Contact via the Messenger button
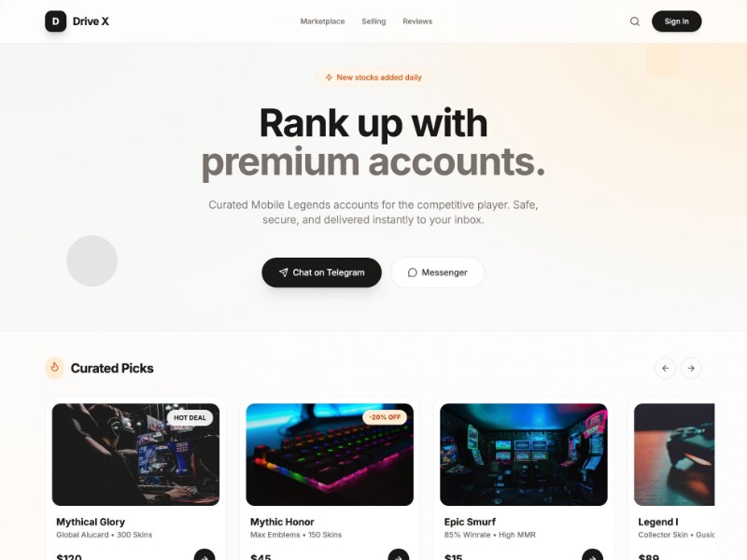 coord(438,273)
